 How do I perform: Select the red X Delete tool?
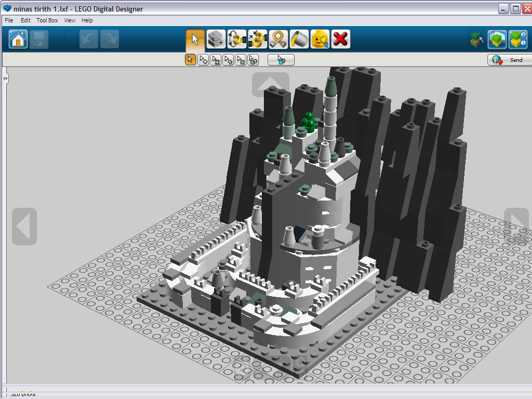coord(341,39)
